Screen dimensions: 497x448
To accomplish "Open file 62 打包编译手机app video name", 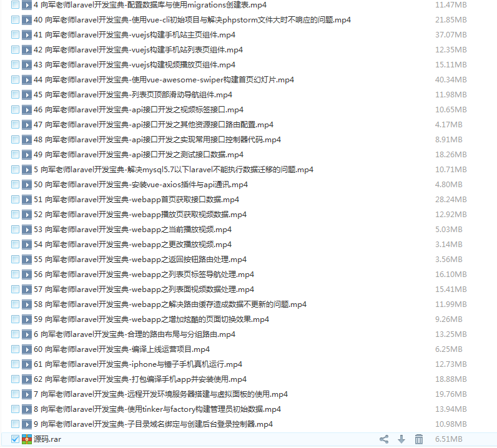I will coord(140,379).
